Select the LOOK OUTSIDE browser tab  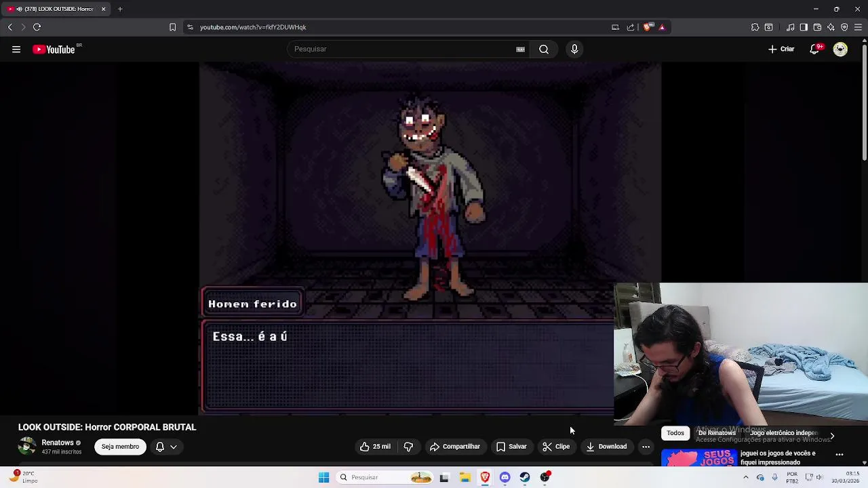pos(56,9)
